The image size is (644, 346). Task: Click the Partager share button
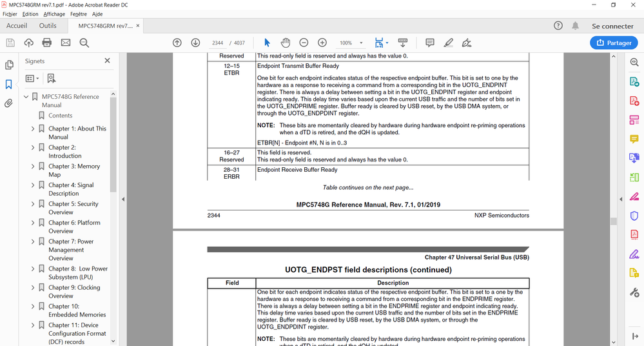tap(614, 43)
